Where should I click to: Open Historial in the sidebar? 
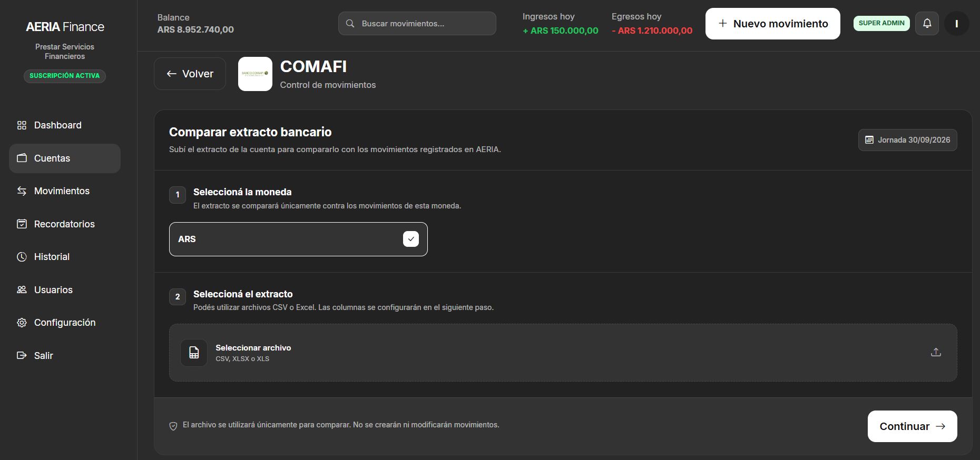coord(64,257)
